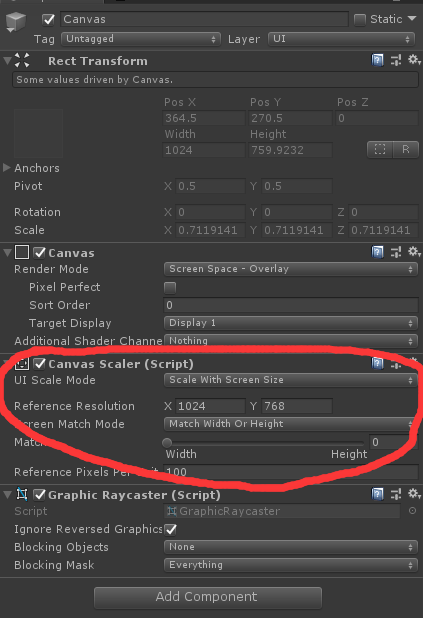Viewport: 423px width, 618px height.
Task: Open Rect Transform gear settings menu
Action: tap(414, 60)
